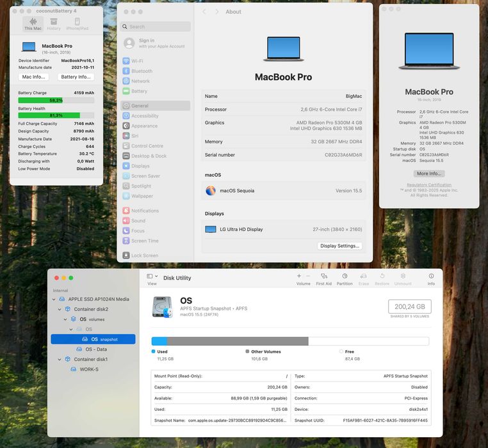Open Sound settings in sidebar

point(155,221)
